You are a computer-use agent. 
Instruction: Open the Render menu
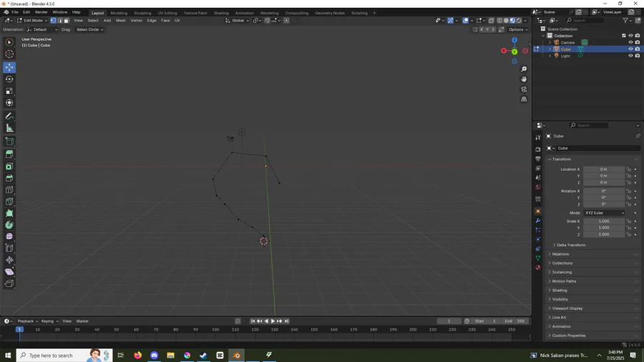pos(41,12)
